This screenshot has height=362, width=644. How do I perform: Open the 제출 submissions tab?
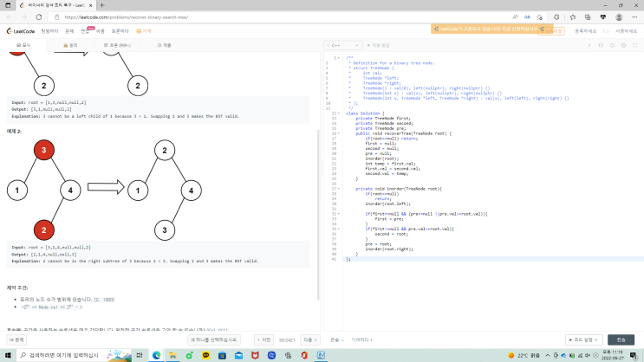[x=164, y=44]
